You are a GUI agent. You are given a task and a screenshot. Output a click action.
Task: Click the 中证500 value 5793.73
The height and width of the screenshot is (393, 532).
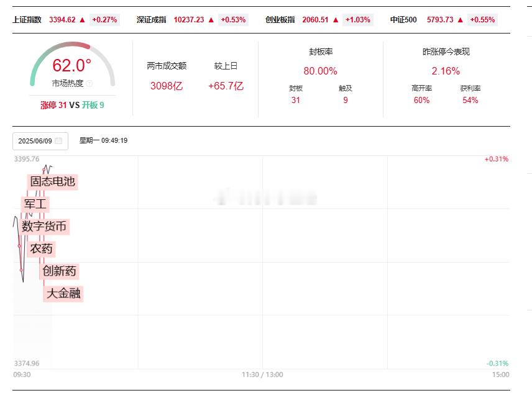440,20
